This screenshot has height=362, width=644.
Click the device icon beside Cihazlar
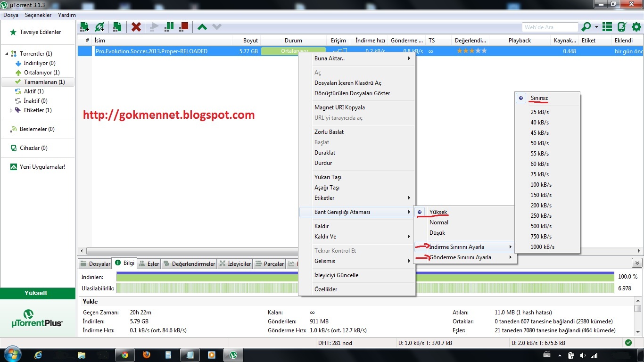pos(13,148)
